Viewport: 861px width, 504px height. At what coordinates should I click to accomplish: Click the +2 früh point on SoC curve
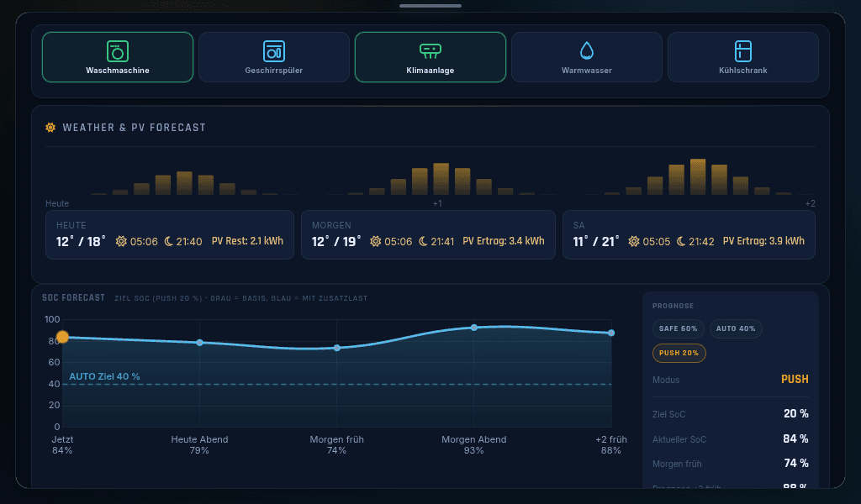tap(611, 333)
